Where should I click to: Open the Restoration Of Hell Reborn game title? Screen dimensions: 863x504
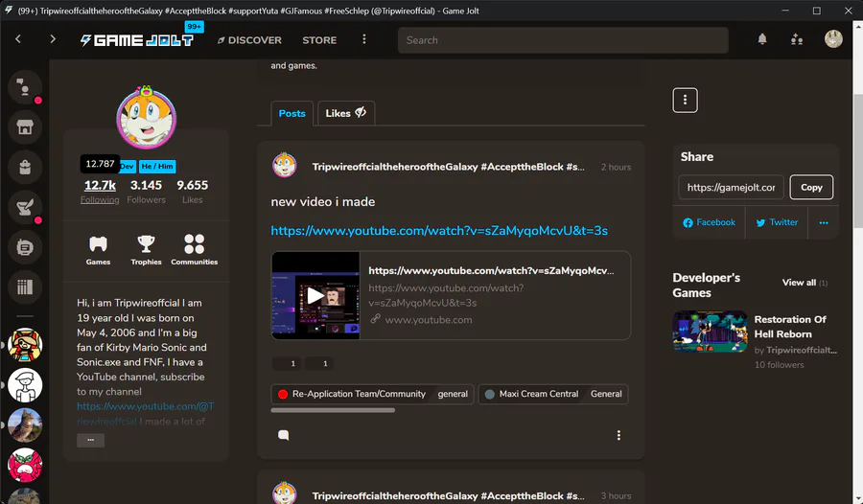click(x=790, y=327)
